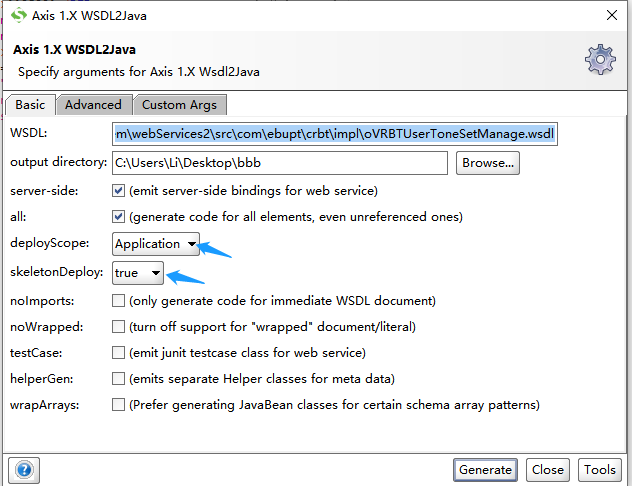Uncheck the server-side checkbox

pyautogui.click(x=119, y=190)
